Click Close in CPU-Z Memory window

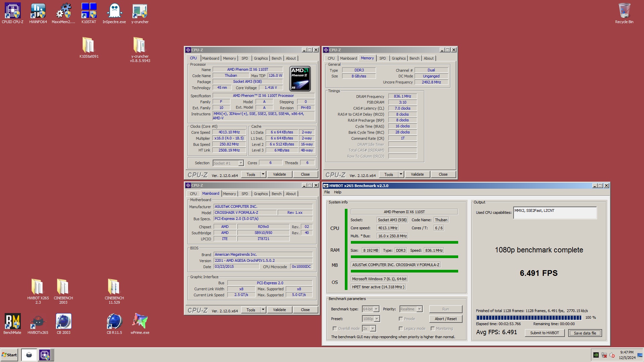pyautogui.click(x=443, y=174)
